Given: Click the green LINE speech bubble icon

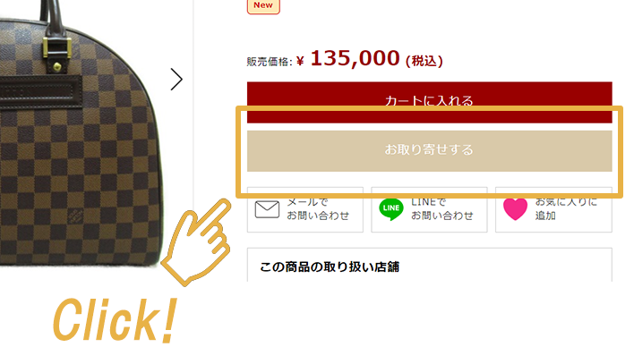Looking at the screenshot, I should click(391, 209).
